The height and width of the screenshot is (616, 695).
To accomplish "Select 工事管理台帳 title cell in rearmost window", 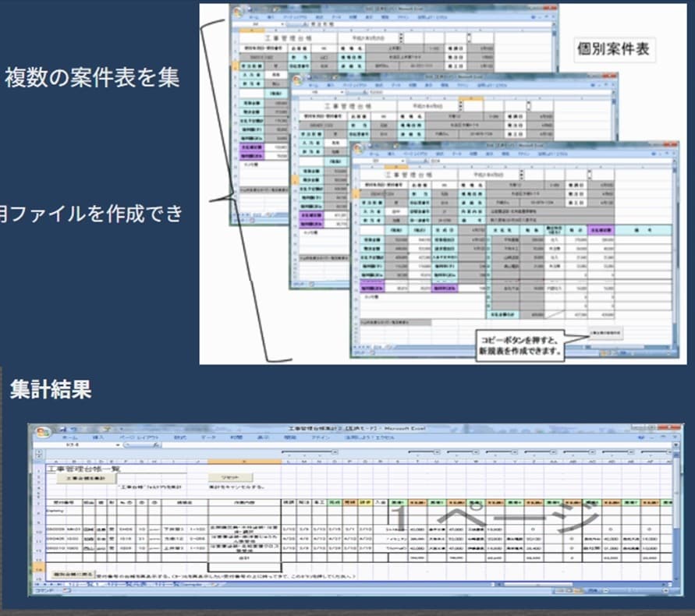I will 288,38.
